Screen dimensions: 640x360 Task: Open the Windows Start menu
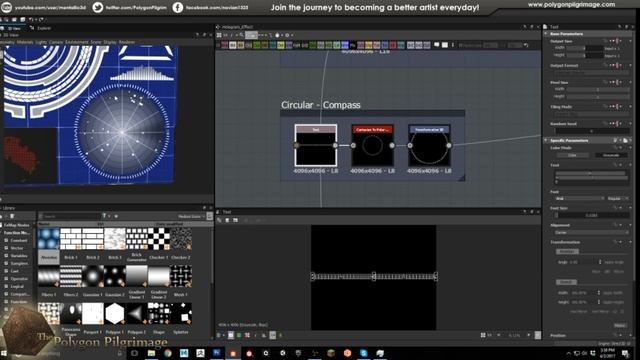(x=4, y=353)
